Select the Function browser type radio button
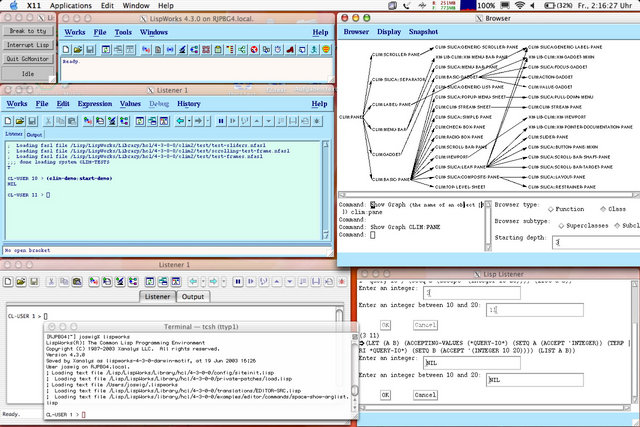Image resolution: width=640 pixels, height=427 pixels. click(551, 209)
